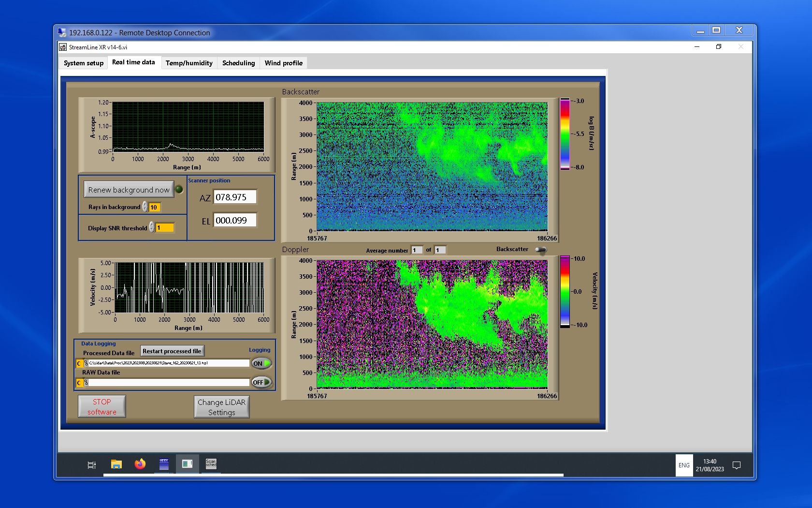Click Display SNR threshold stepper arrows

(x=152, y=227)
